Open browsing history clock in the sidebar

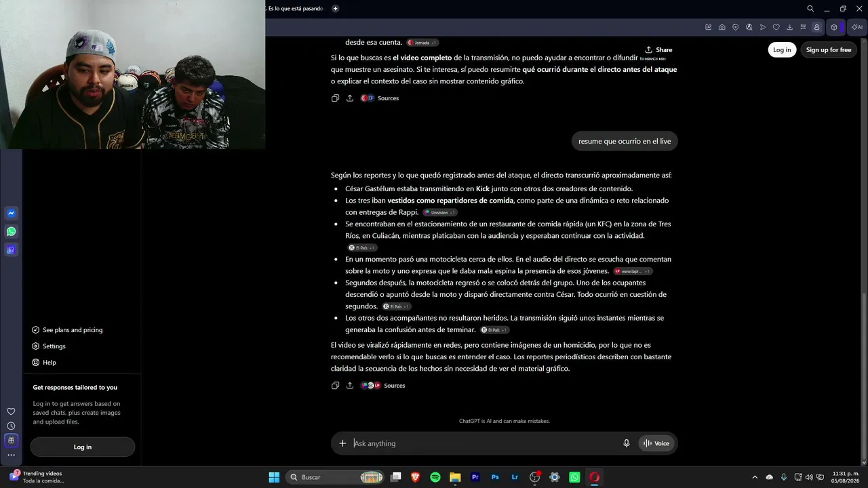pos(11,426)
